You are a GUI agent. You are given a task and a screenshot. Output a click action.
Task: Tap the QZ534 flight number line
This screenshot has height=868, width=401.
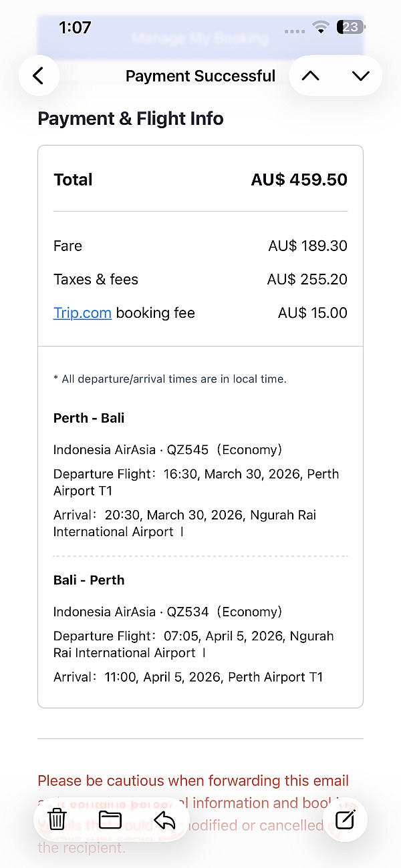tap(168, 612)
